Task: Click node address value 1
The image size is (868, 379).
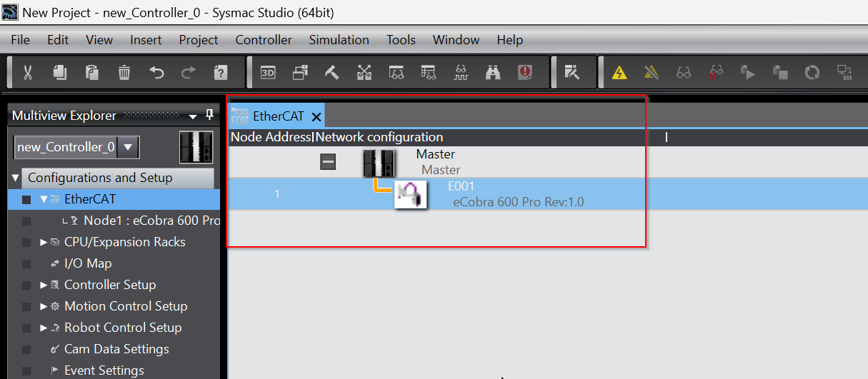Action: (277, 194)
